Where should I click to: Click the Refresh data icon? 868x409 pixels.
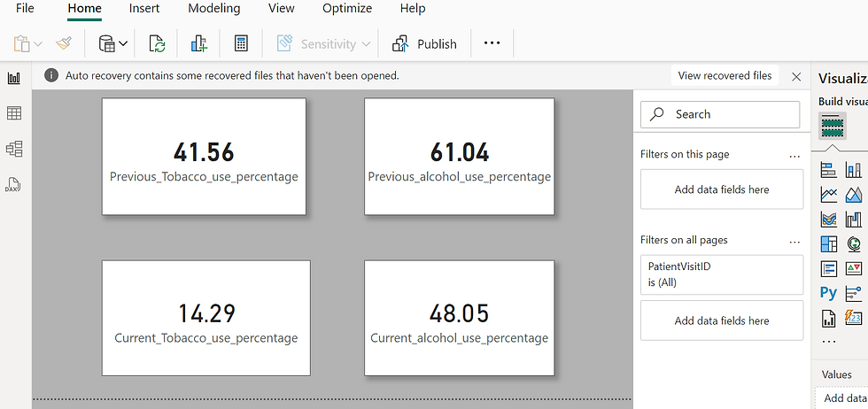[158, 43]
